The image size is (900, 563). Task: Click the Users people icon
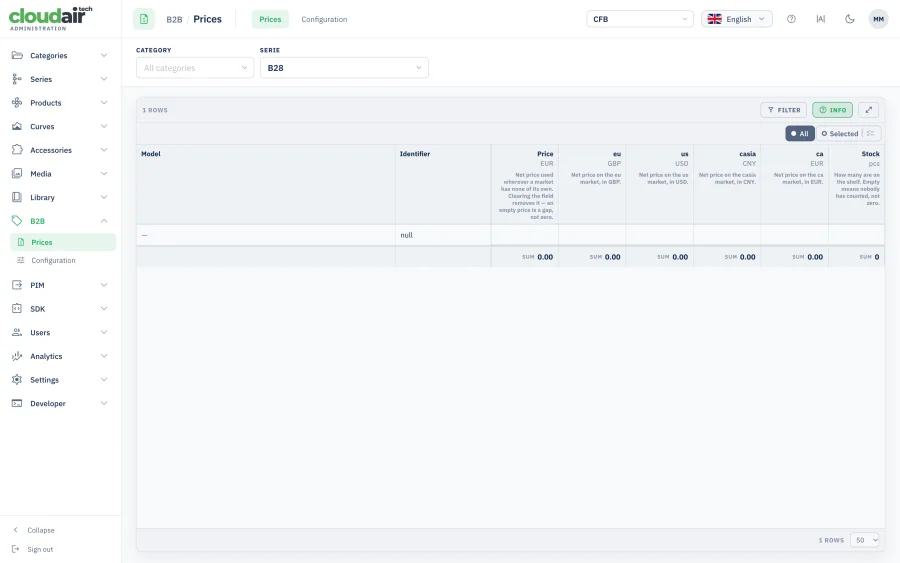[17, 332]
